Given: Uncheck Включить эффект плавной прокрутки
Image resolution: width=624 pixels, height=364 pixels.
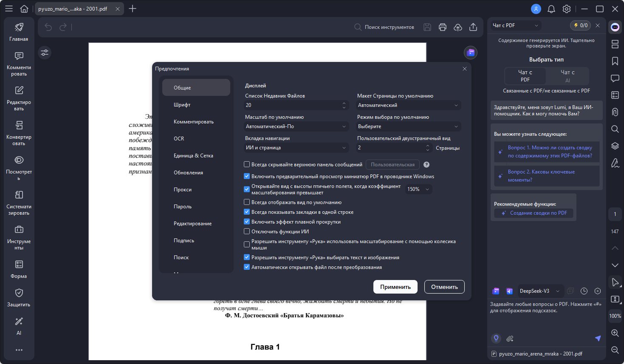Looking at the screenshot, I should [x=247, y=222].
